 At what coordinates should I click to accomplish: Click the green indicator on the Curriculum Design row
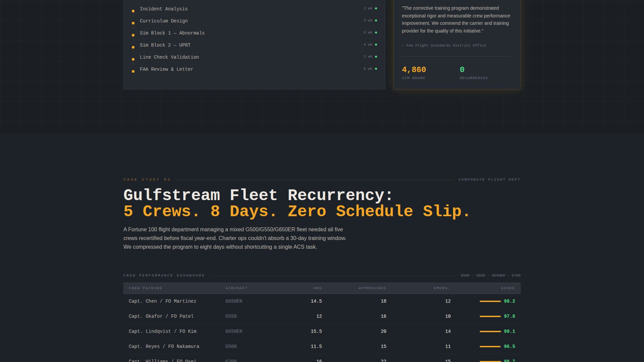point(376,20)
